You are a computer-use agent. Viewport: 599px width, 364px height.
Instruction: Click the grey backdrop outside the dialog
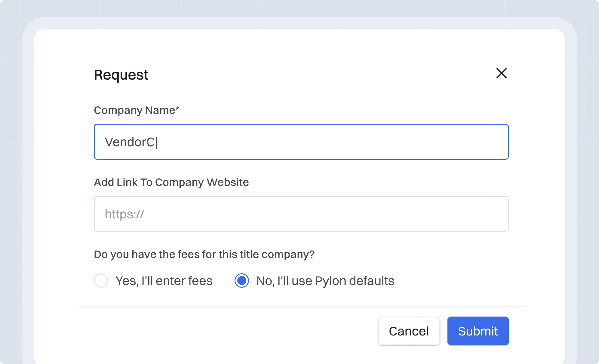[x=9, y=180]
